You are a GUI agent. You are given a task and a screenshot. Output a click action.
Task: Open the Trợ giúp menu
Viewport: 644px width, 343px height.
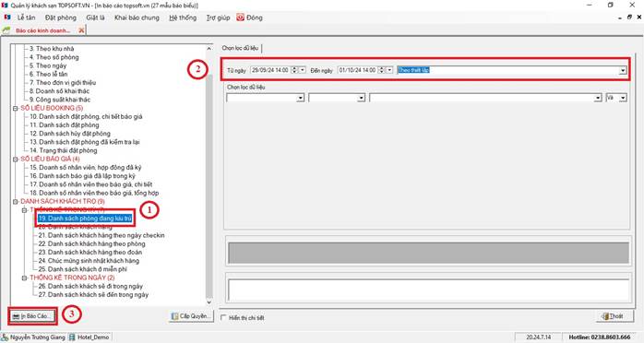[218, 18]
